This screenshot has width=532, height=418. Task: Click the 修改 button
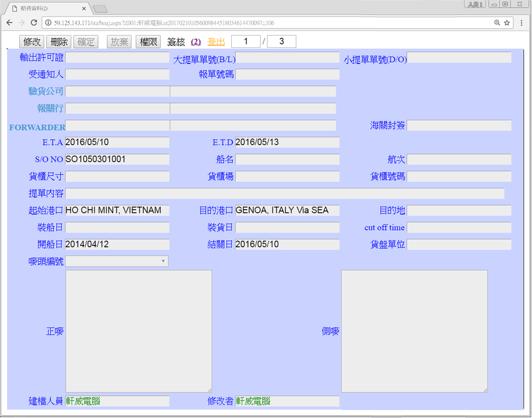tap(32, 42)
